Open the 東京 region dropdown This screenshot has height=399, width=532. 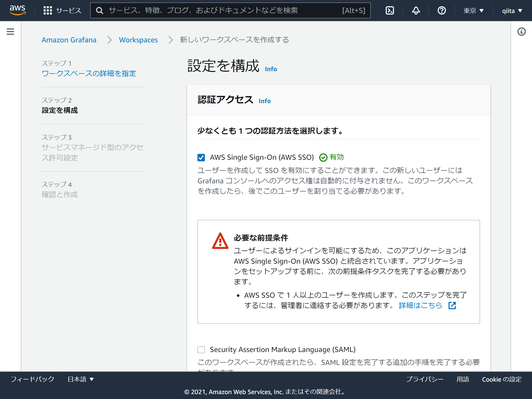[473, 11]
